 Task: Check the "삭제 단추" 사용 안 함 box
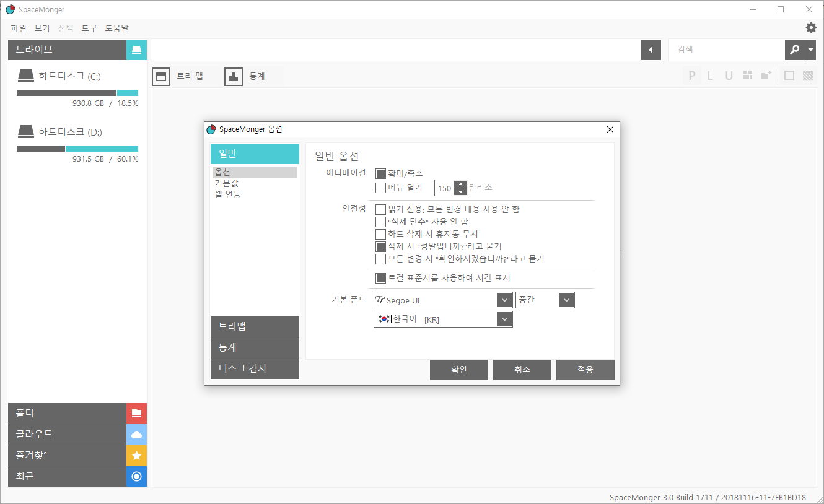coord(381,222)
